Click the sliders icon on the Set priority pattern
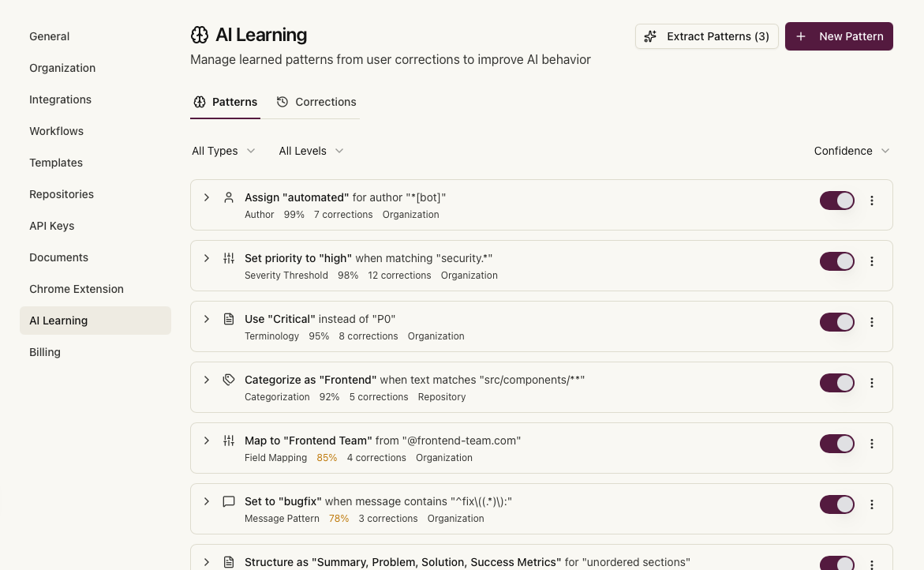The height and width of the screenshot is (570, 924). (x=229, y=257)
